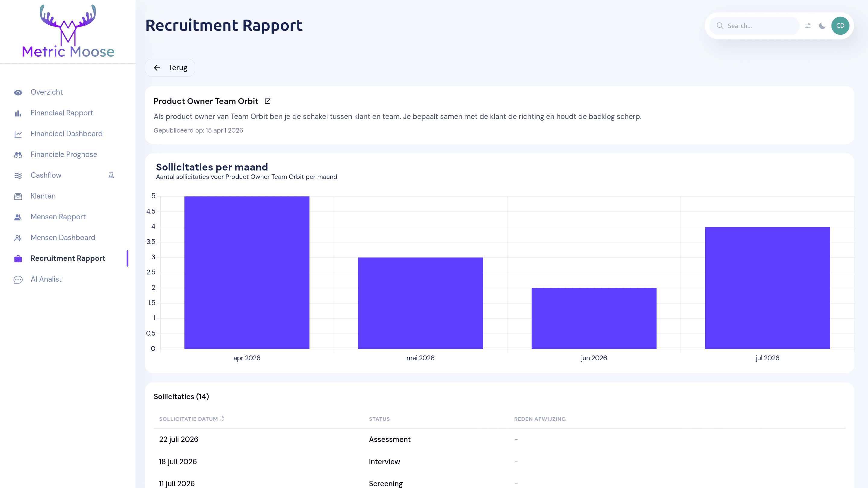Click the eye icon next to Overzicht
Screen dimensions: 868x488
18,92
